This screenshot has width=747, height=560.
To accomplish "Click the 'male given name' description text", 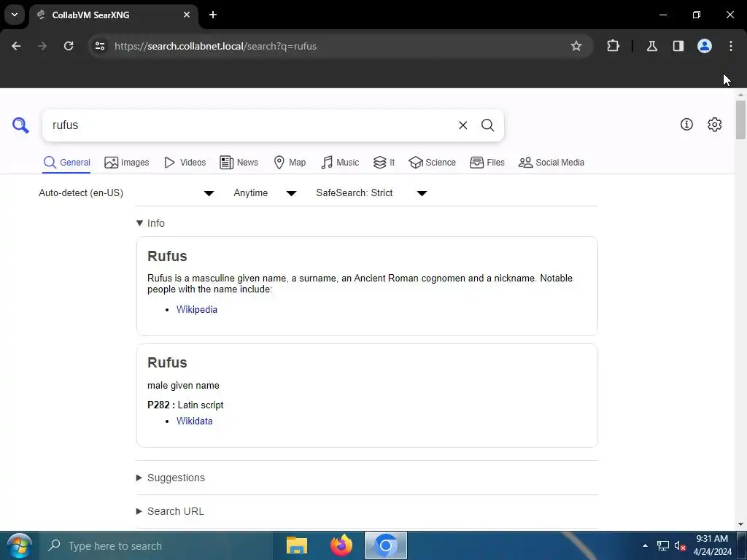I will pos(183,385).
